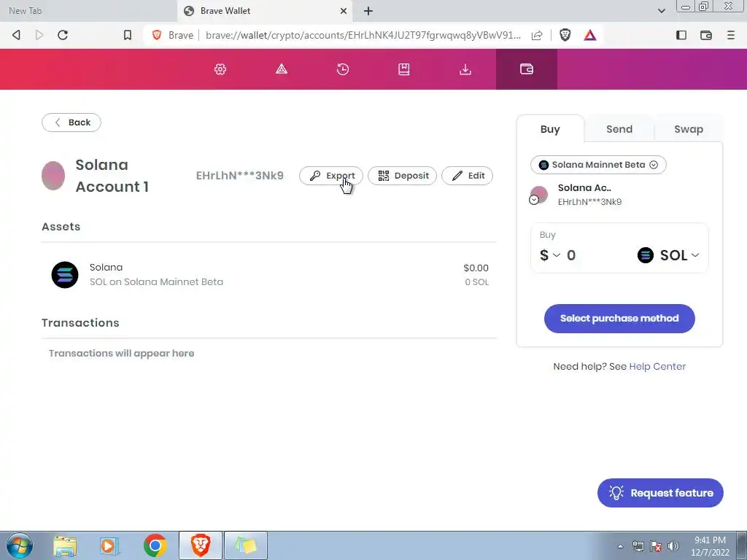The image size is (747, 560).
Task: Expand the account selector under Buy panel
Action: [534, 200]
